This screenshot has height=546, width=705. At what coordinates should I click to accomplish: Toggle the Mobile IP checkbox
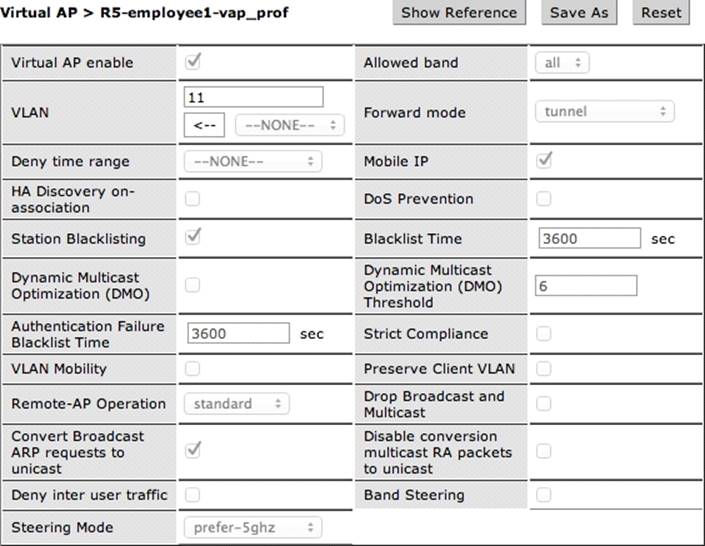pyautogui.click(x=544, y=160)
